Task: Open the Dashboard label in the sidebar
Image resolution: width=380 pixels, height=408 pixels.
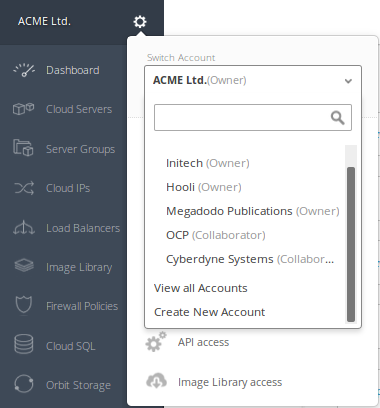Action: coord(73,70)
